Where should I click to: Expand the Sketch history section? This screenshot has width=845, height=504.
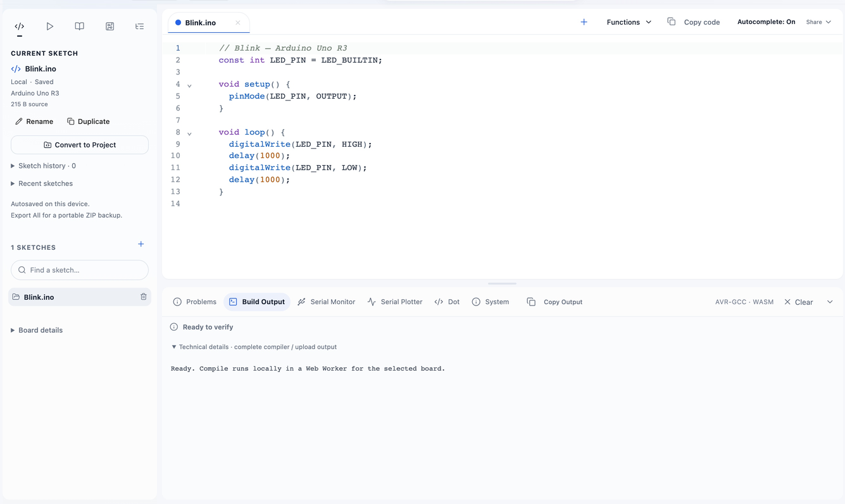(44, 166)
